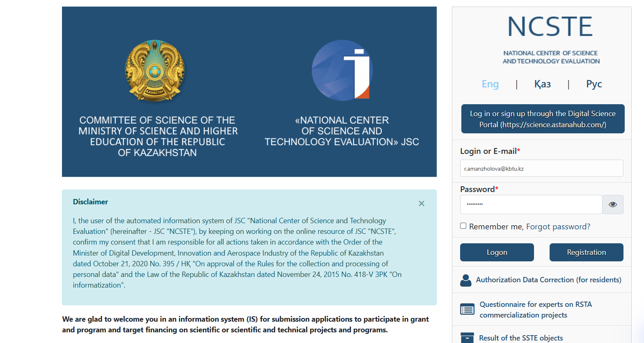The height and width of the screenshot is (343, 644).
Task: Focus the Login or E-mail field
Action: pyautogui.click(x=541, y=169)
